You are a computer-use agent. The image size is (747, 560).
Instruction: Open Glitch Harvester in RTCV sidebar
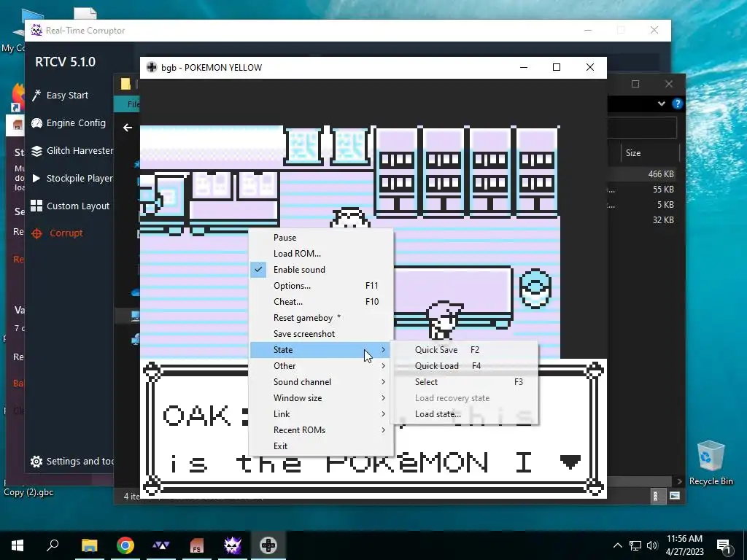tap(72, 151)
